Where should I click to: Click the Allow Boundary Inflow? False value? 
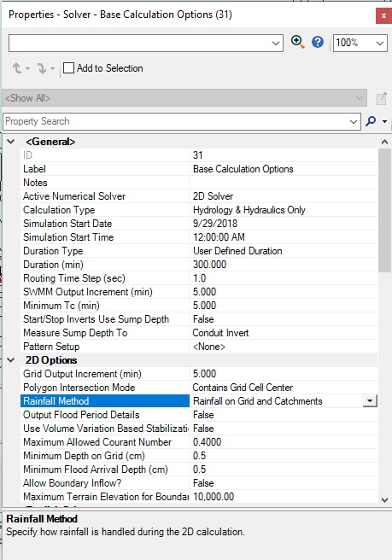point(203,483)
